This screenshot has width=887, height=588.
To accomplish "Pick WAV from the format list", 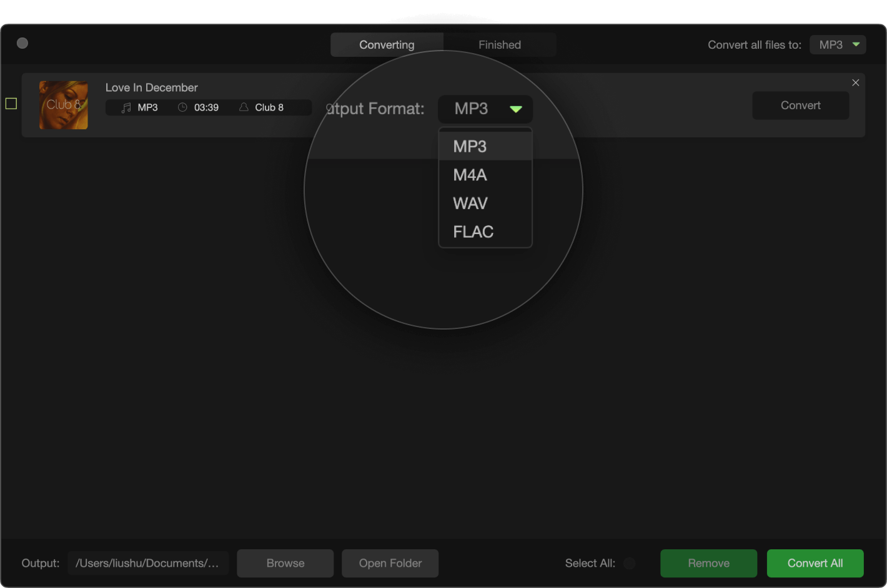I will coord(470,203).
